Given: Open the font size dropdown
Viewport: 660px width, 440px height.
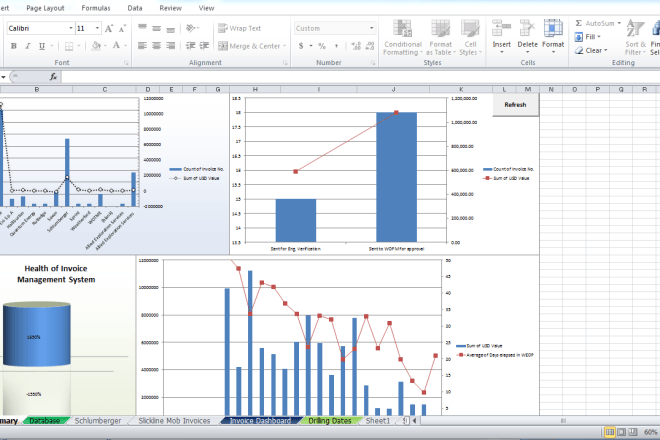Looking at the screenshot, I should pos(97,28).
